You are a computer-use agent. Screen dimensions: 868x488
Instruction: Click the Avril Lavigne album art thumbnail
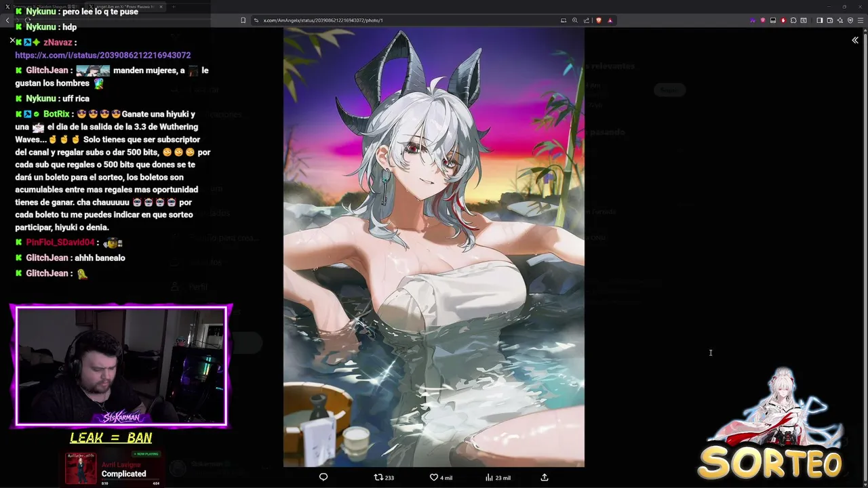[81, 468]
